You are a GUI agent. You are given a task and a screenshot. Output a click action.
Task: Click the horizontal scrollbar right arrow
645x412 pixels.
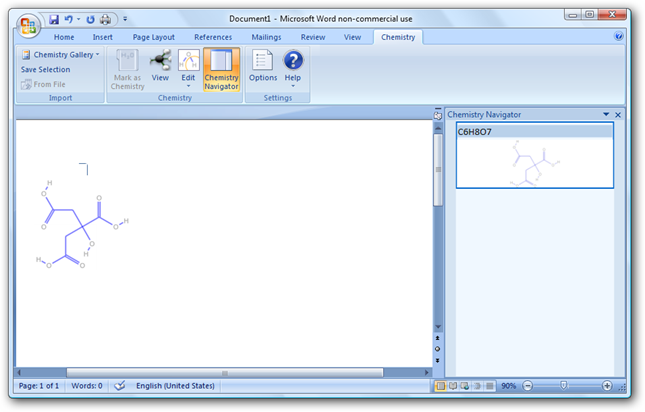pyautogui.click(x=427, y=373)
